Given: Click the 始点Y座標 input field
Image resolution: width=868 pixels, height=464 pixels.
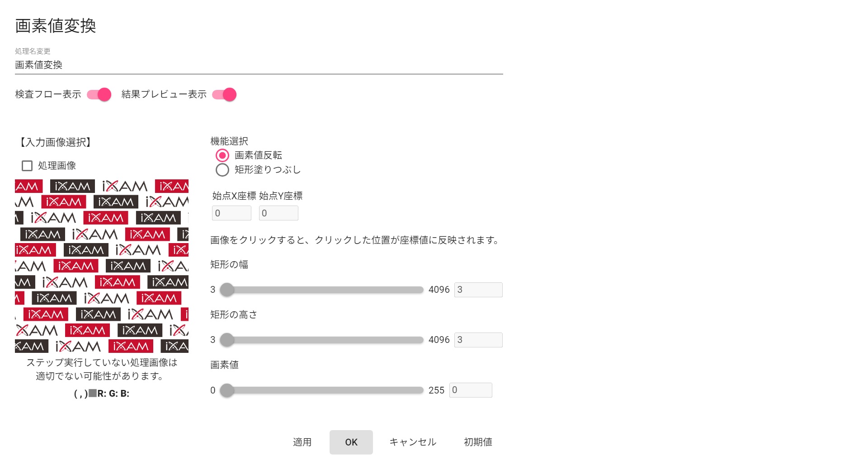Looking at the screenshot, I should (x=278, y=213).
